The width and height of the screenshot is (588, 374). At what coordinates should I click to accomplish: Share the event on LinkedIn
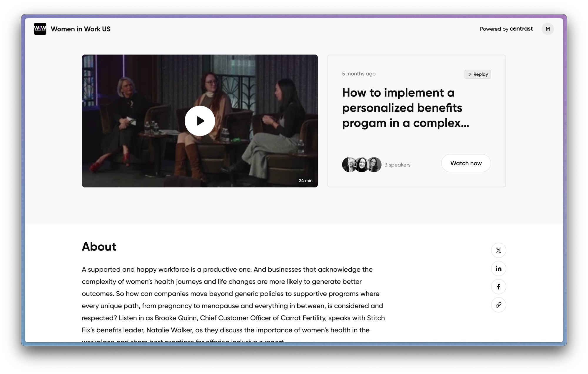click(499, 268)
